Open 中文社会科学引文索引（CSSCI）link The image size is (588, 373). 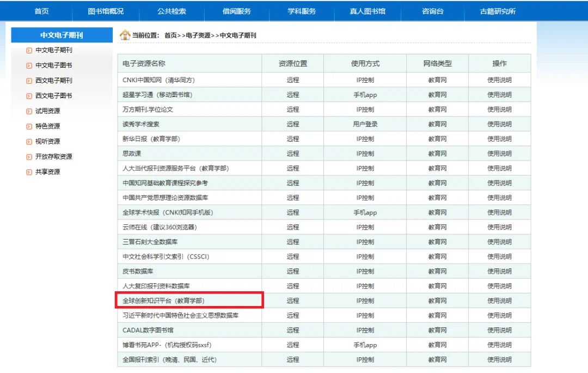[x=166, y=256]
